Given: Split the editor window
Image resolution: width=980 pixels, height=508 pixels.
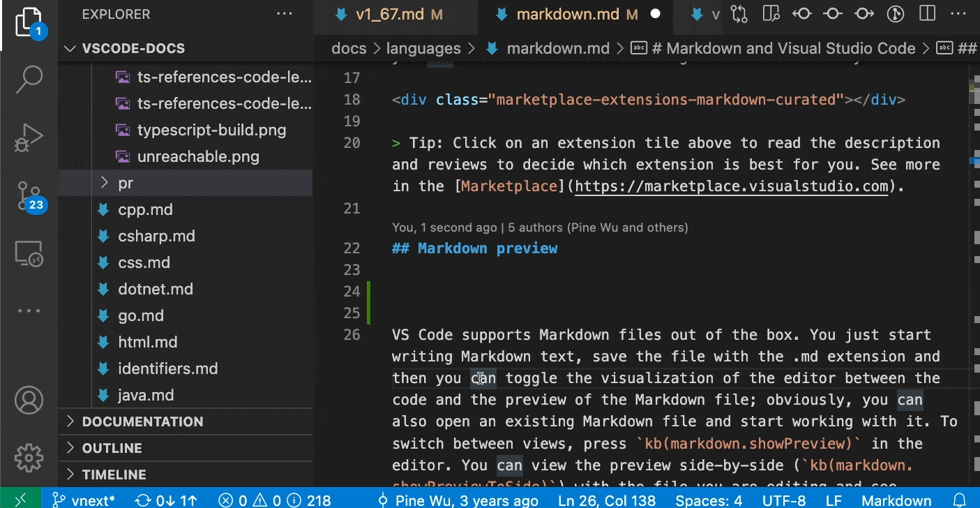Looking at the screenshot, I should pos(928,13).
